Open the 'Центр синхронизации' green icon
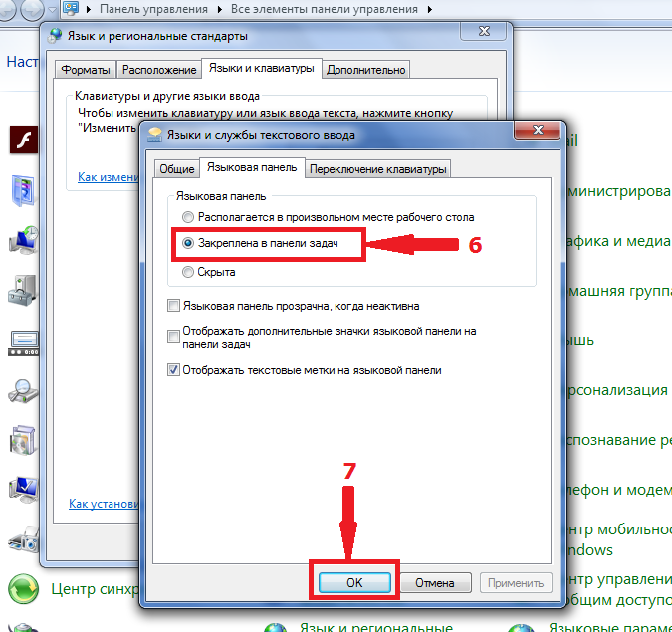Image resolution: width=672 pixels, height=632 pixels. tap(23, 589)
